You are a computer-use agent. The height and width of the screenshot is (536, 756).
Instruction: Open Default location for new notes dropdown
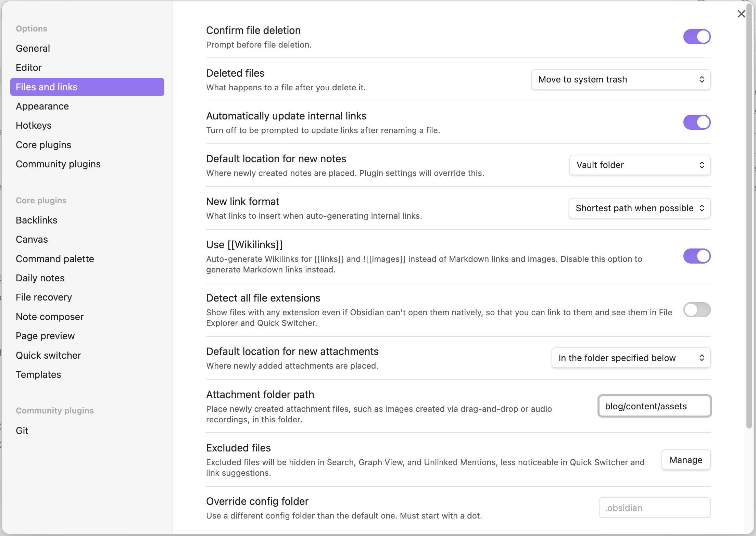tap(640, 165)
